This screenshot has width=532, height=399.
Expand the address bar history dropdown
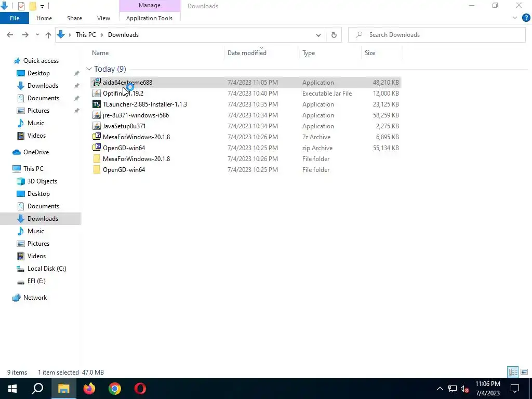pyautogui.click(x=318, y=35)
